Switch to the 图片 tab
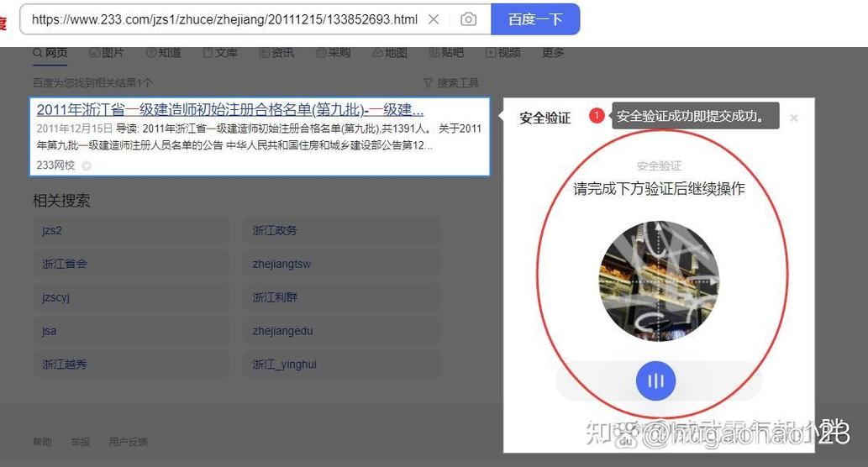868x467 pixels. (x=107, y=53)
